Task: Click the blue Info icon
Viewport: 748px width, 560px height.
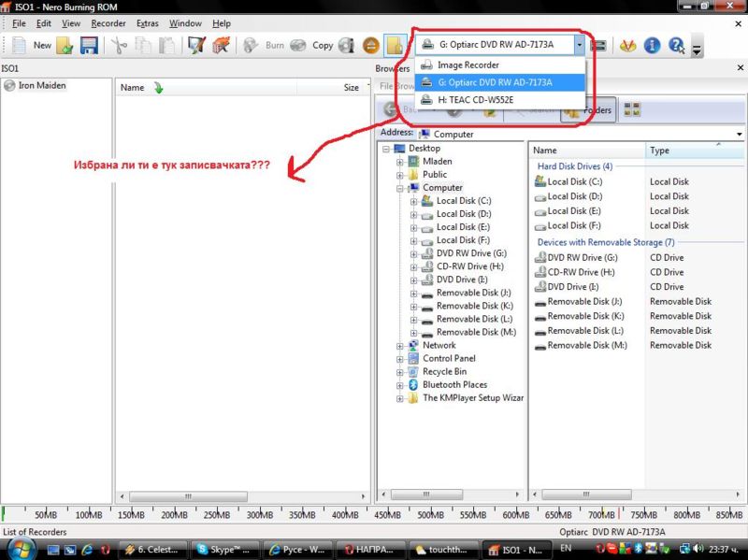Action: click(x=652, y=46)
